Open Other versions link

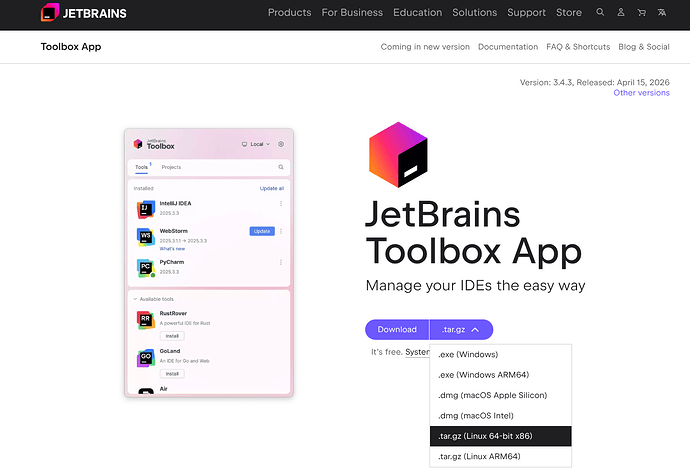click(x=641, y=93)
